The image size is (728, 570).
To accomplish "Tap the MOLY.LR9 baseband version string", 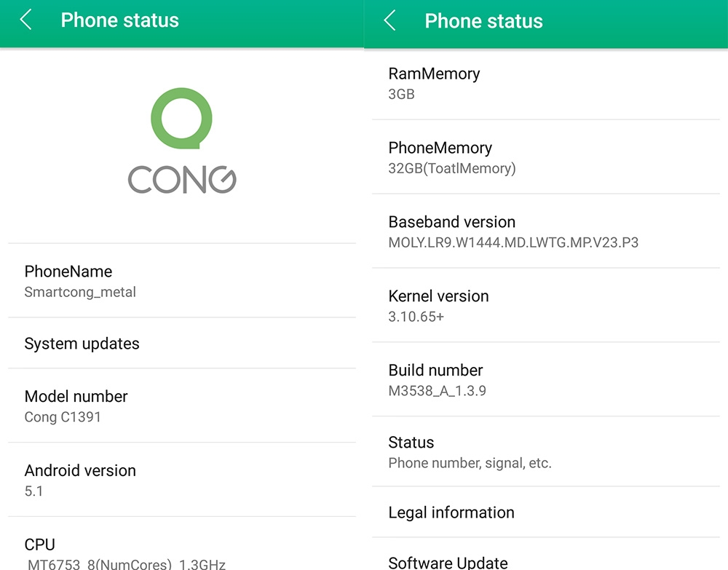I will 513,242.
